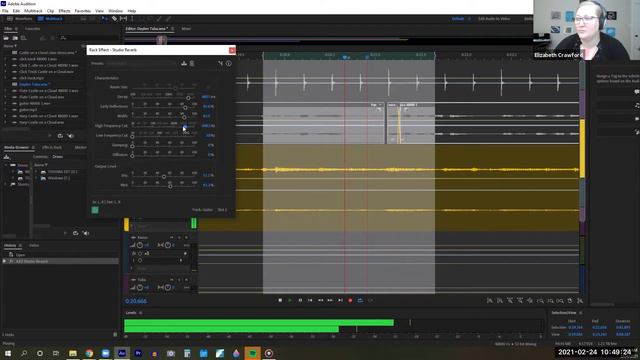Click Open File icon in Files panel
The width and height of the screenshot is (640, 360).
tap(7, 38)
